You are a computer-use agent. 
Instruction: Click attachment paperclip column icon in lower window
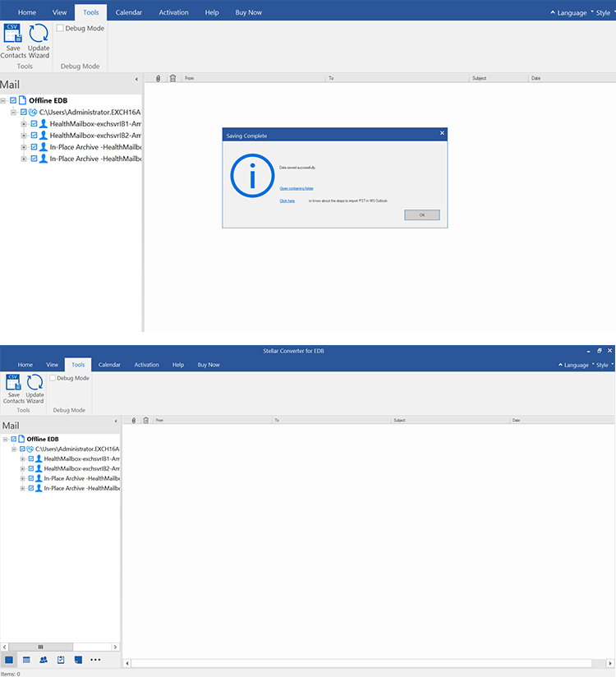pyautogui.click(x=134, y=420)
